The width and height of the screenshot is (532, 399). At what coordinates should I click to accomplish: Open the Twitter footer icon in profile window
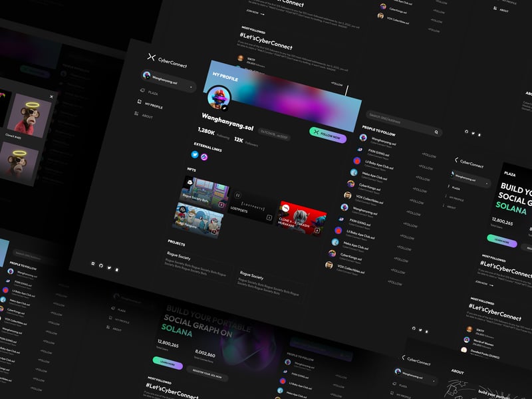109,268
